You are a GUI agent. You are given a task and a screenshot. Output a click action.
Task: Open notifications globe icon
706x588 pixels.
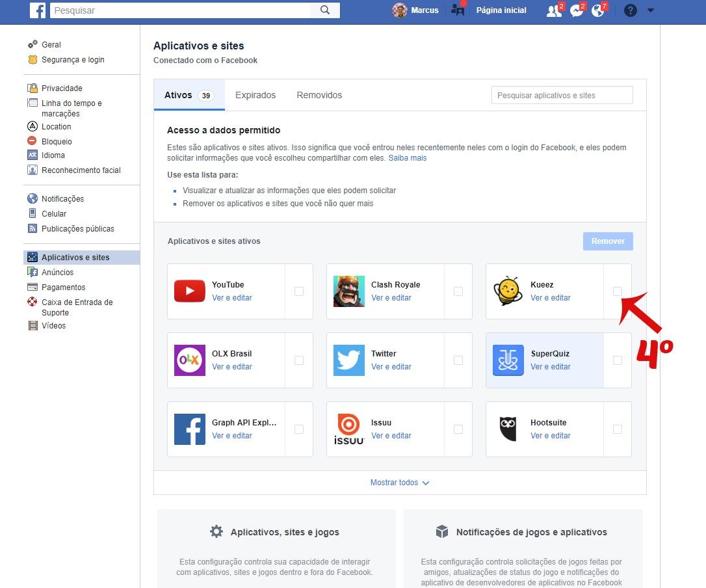598,10
